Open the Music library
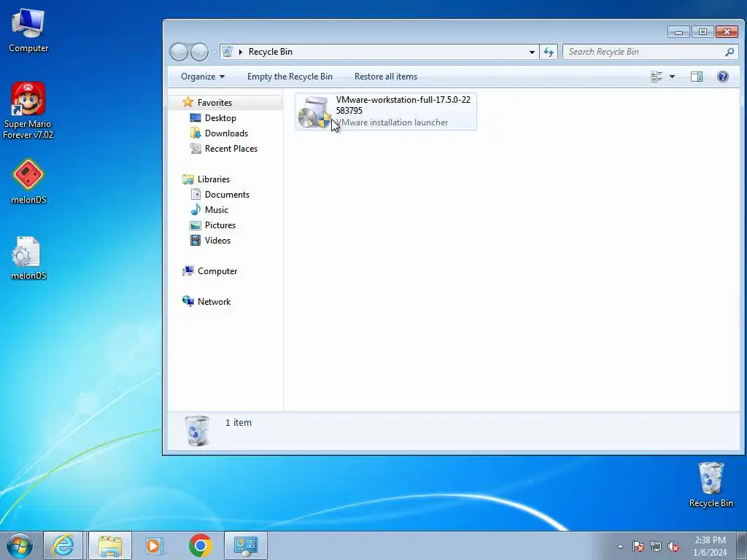The image size is (747, 560). (216, 209)
